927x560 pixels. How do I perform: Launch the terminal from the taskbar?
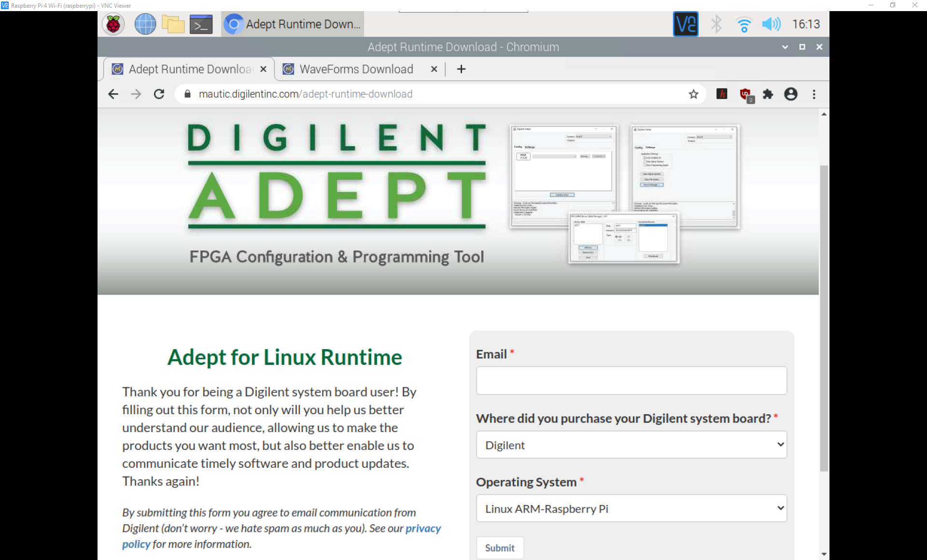point(201,24)
